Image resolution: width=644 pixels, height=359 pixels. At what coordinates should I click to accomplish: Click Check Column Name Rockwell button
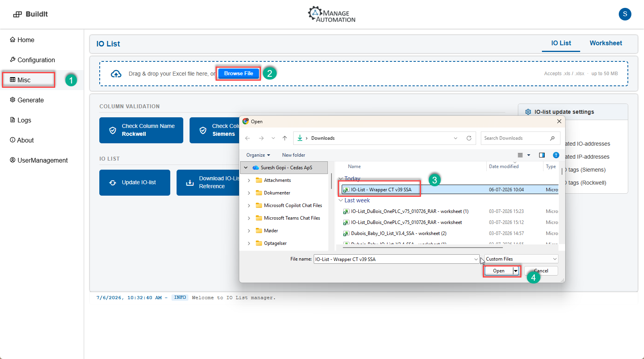(x=141, y=130)
